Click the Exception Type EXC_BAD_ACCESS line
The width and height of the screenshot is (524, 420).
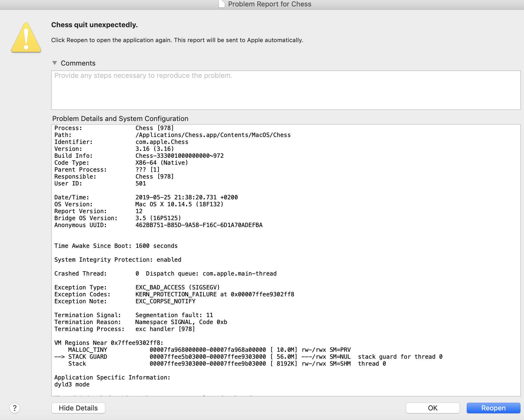tap(177, 287)
